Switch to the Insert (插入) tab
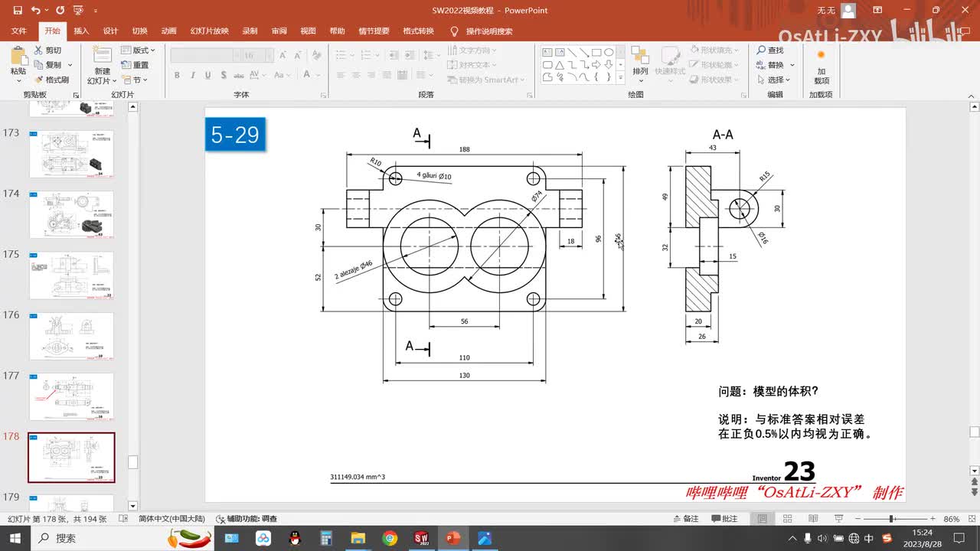Image resolution: width=980 pixels, height=551 pixels. (81, 31)
